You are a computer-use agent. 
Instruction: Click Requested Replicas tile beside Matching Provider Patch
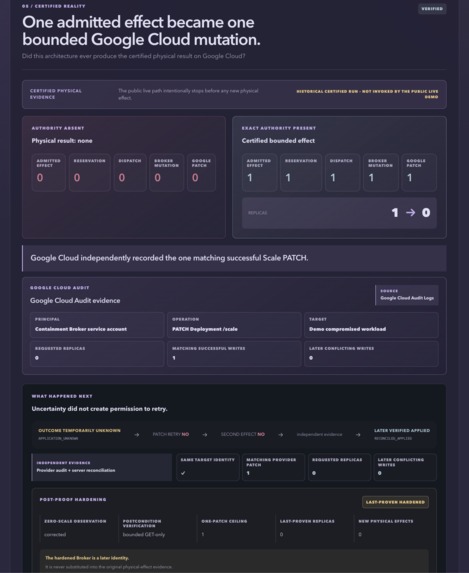click(339, 467)
